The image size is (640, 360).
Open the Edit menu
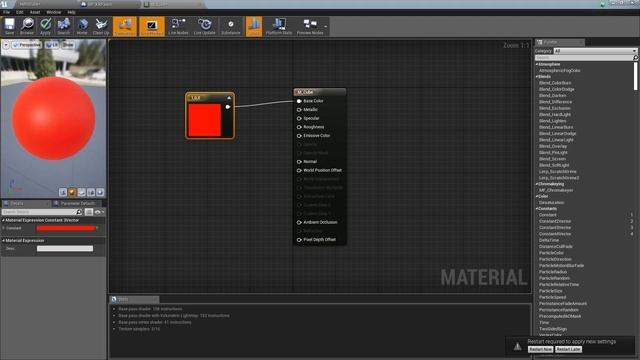[20, 12]
